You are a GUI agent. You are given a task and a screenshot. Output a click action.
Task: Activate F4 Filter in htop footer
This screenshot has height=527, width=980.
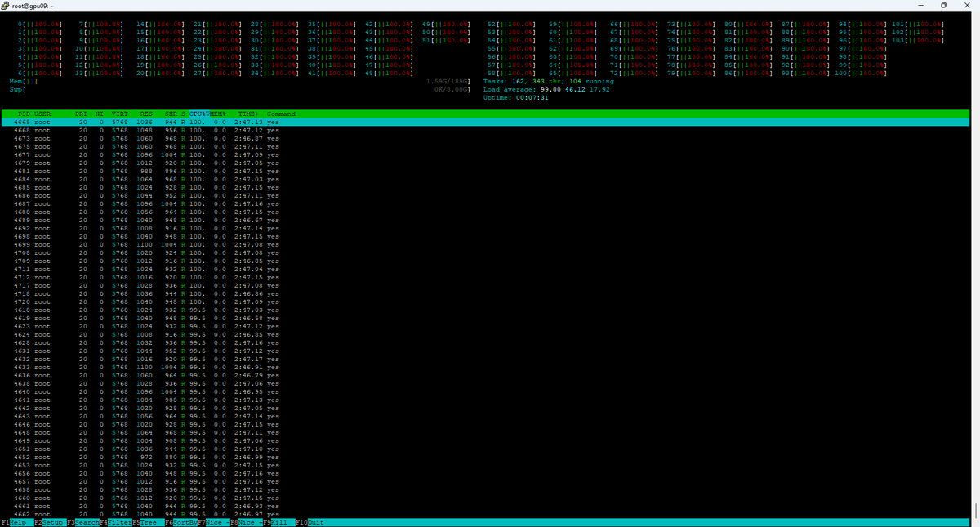(x=115, y=522)
